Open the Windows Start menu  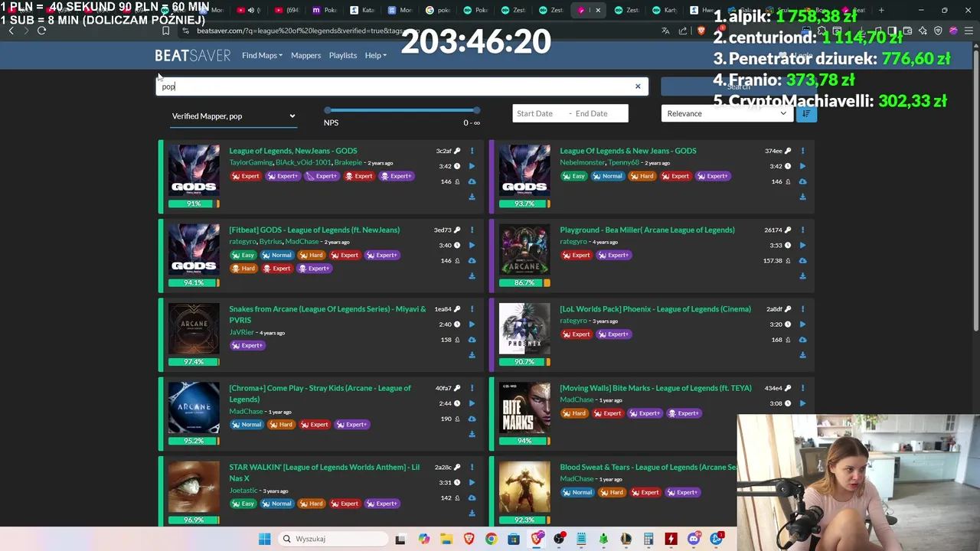[x=264, y=539]
